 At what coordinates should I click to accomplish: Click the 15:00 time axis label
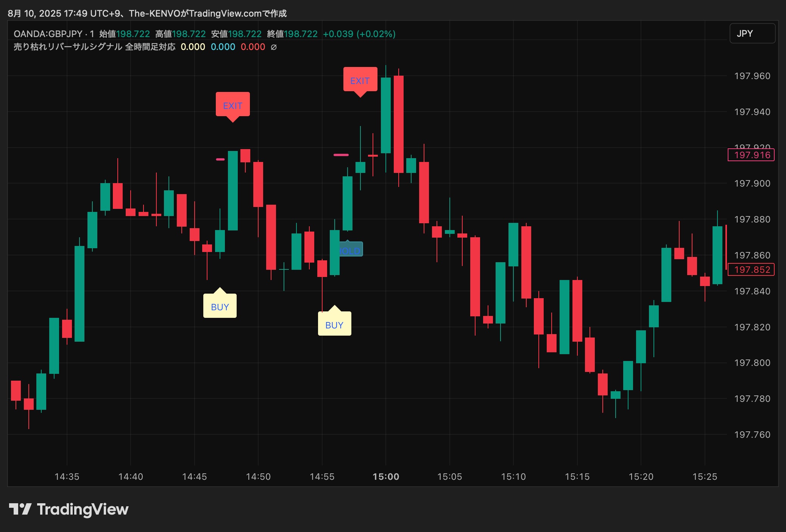(386, 476)
